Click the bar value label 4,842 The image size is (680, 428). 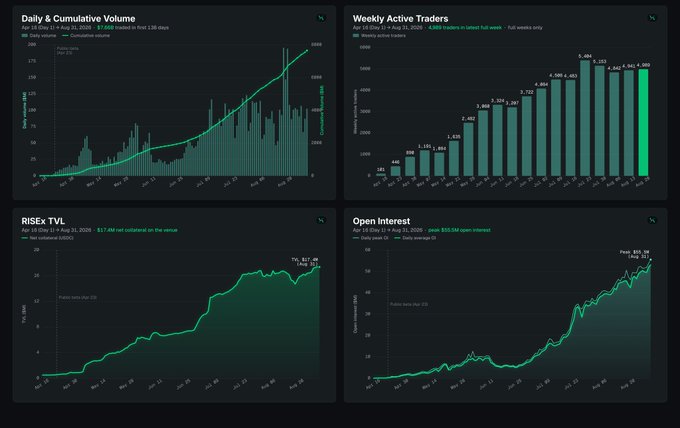614,69
